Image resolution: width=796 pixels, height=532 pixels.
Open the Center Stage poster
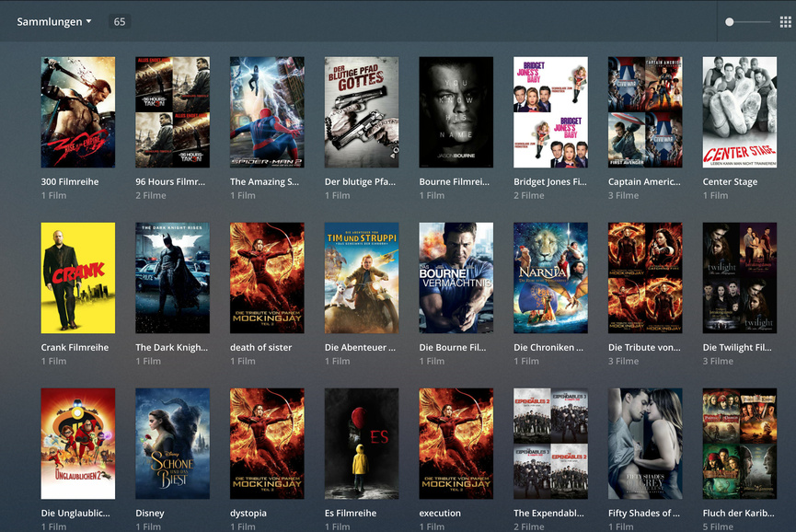(x=740, y=112)
